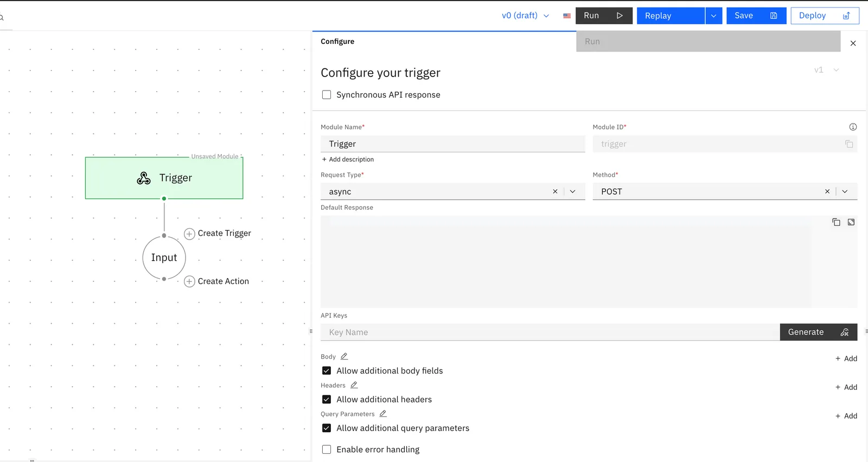868x462 pixels.
Task: Open the v0 (draft) version dropdown
Action: tap(525, 16)
